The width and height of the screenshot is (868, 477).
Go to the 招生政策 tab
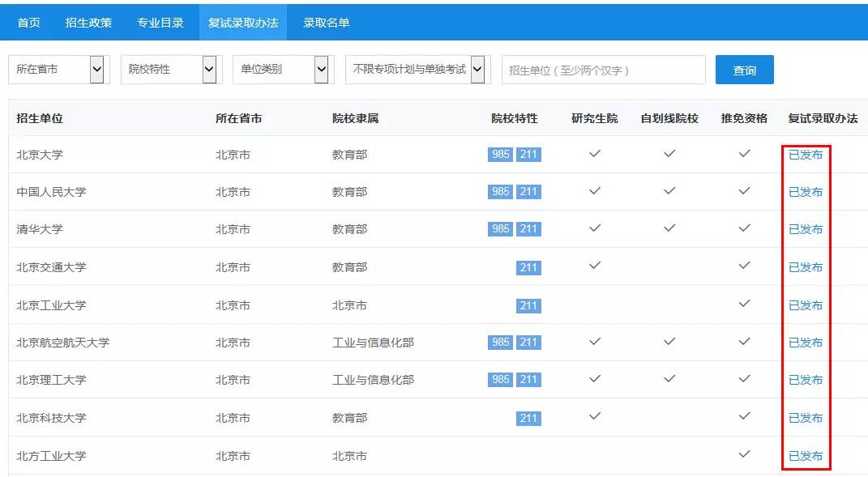(x=88, y=23)
